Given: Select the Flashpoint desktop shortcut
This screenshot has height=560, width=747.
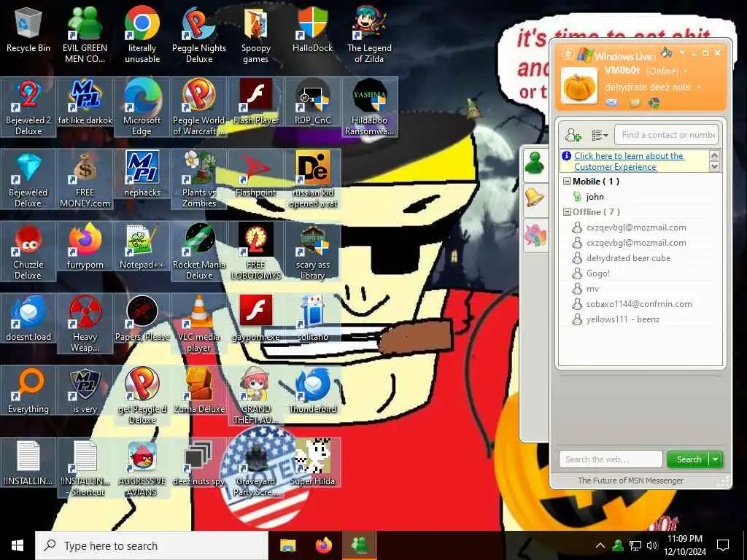Looking at the screenshot, I should tap(256, 175).
